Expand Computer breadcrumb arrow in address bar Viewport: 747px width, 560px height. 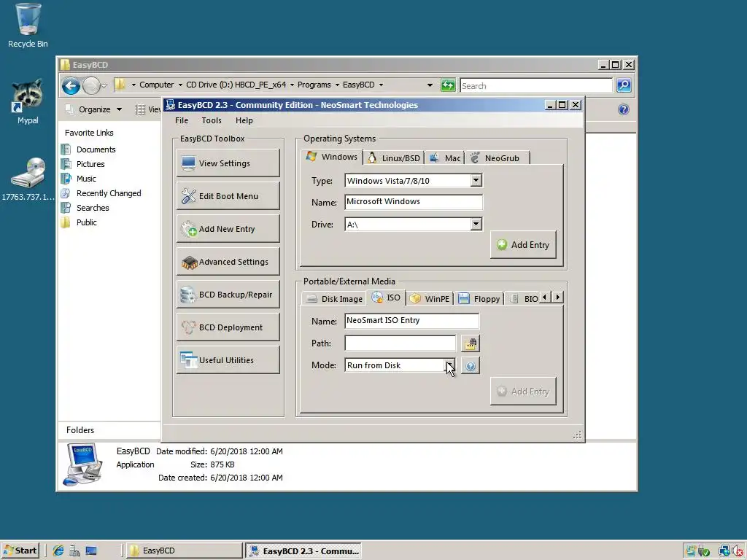pyautogui.click(x=180, y=85)
